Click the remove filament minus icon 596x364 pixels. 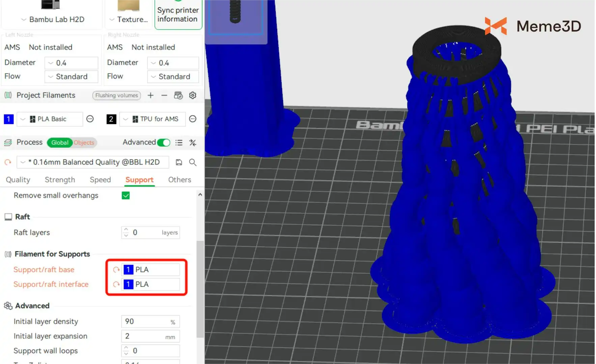pos(164,95)
